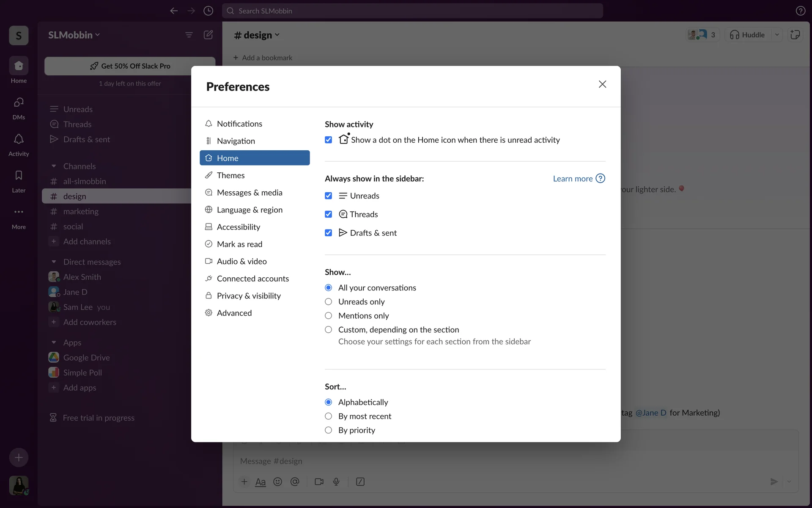
Task: Uncheck the Threads sidebar checkbox
Action: pos(328,214)
